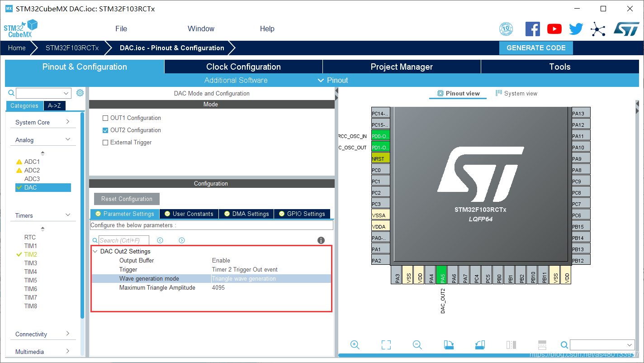Open the Help menu
The height and width of the screenshot is (363, 644).
[x=267, y=29]
